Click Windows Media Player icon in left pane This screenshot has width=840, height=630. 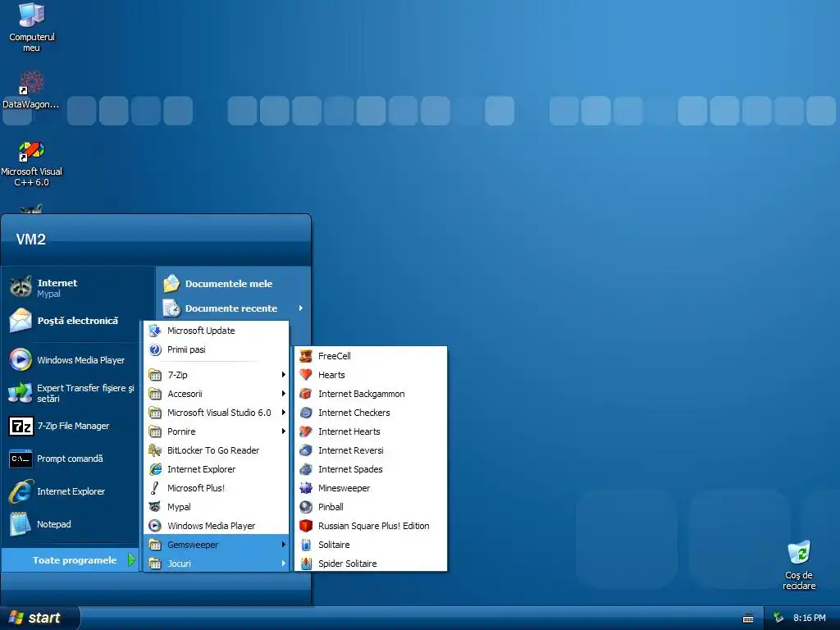point(21,360)
